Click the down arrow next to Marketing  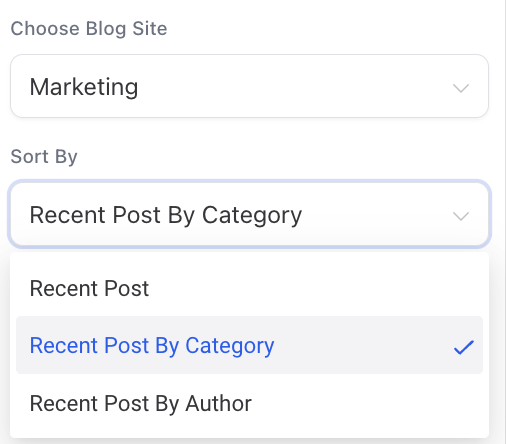[461, 88]
